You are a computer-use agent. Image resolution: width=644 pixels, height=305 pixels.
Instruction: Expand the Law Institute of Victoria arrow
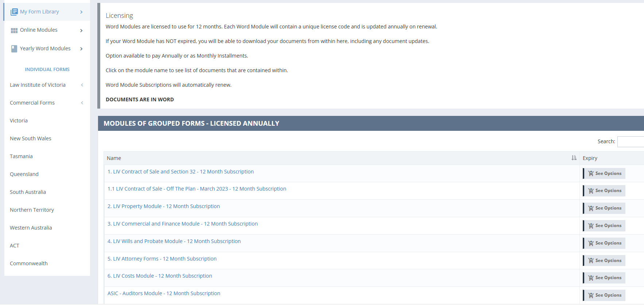point(82,85)
